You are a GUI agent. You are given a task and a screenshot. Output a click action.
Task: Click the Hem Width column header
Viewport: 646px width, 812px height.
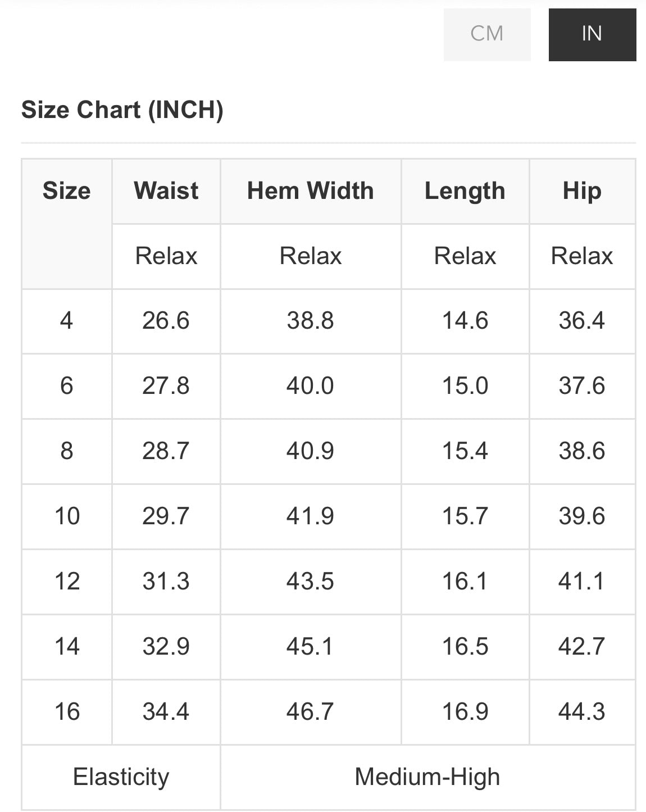tap(311, 191)
